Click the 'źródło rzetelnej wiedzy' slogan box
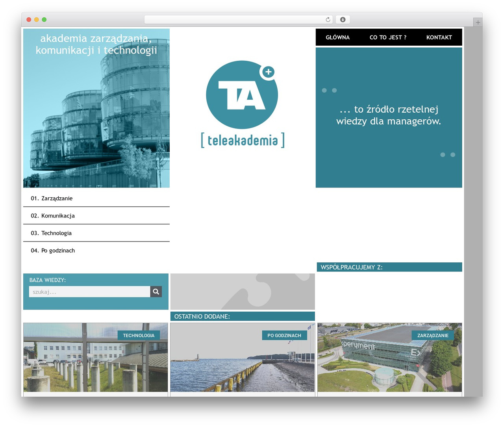Viewport: 504px width, 427px height. [x=389, y=117]
